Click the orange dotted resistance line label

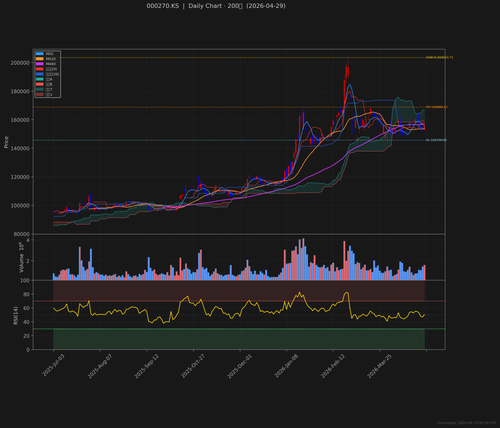pos(437,107)
